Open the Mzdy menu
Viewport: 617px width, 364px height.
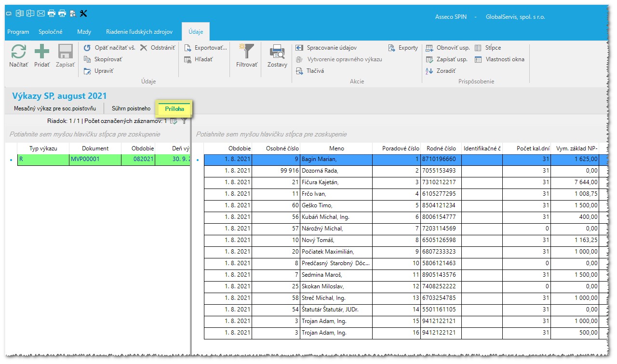pyautogui.click(x=84, y=32)
